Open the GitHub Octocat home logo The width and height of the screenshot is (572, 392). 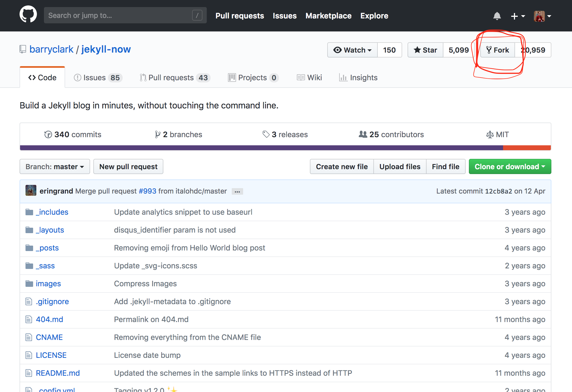coord(28,14)
